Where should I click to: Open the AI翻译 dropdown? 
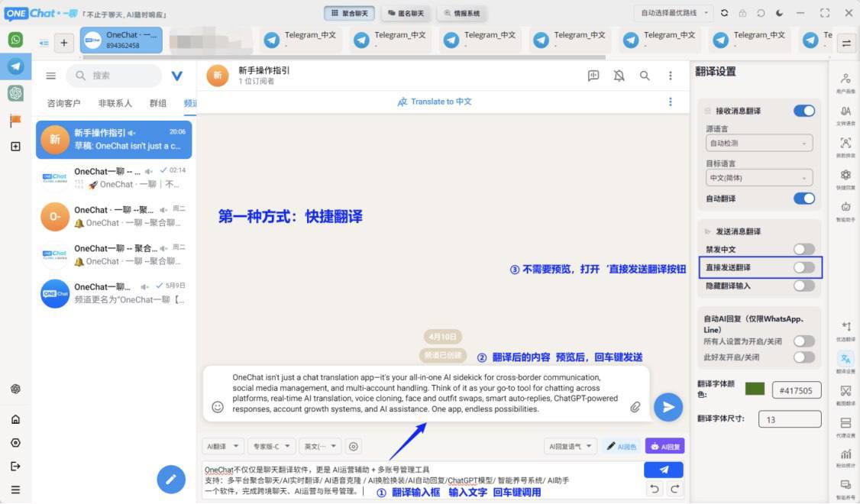223,447
